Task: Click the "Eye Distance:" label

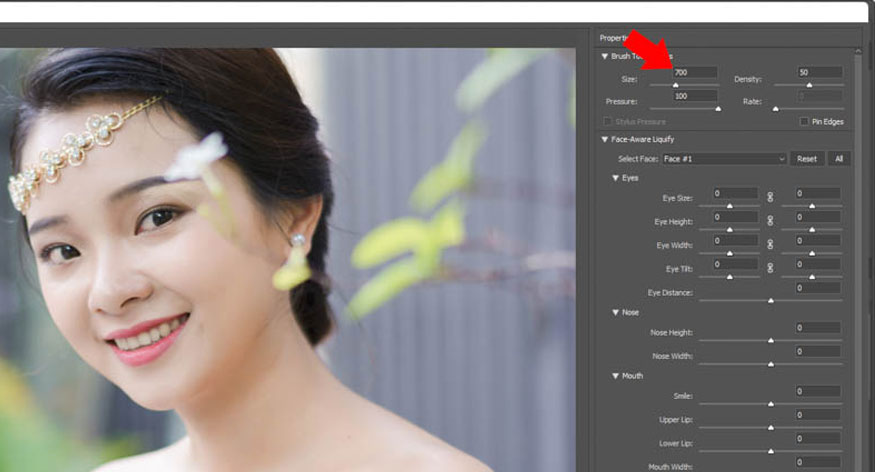Action: (x=670, y=292)
